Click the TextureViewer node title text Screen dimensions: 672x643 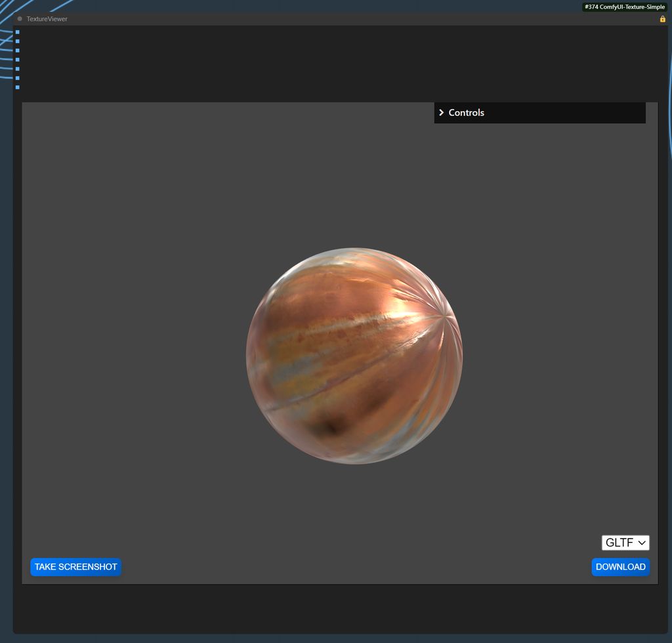[47, 19]
